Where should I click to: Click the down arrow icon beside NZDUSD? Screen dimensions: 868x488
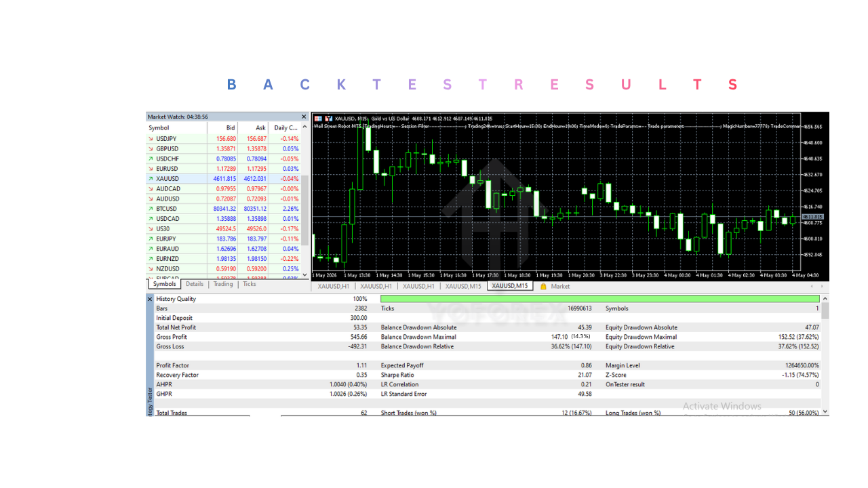(x=151, y=269)
